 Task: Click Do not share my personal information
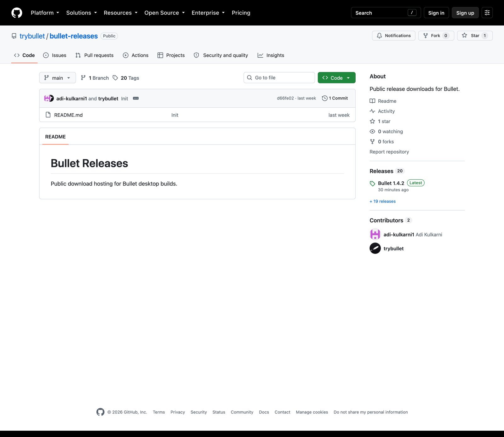(371, 412)
